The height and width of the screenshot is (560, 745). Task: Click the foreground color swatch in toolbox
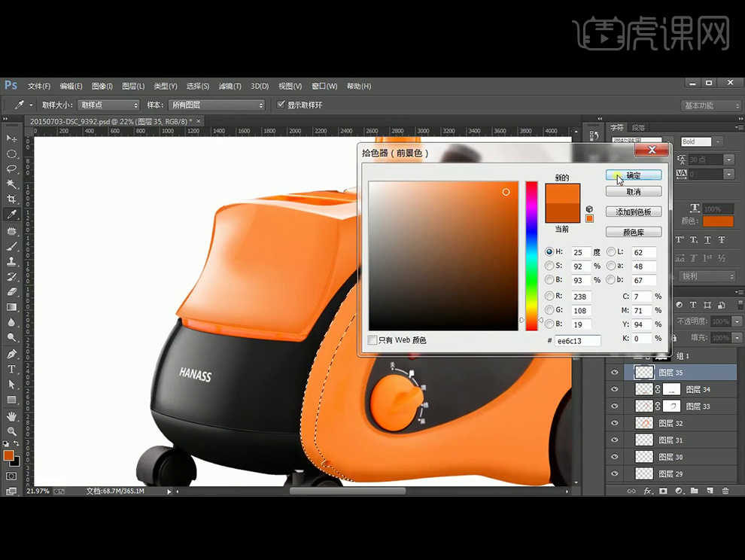click(8, 456)
